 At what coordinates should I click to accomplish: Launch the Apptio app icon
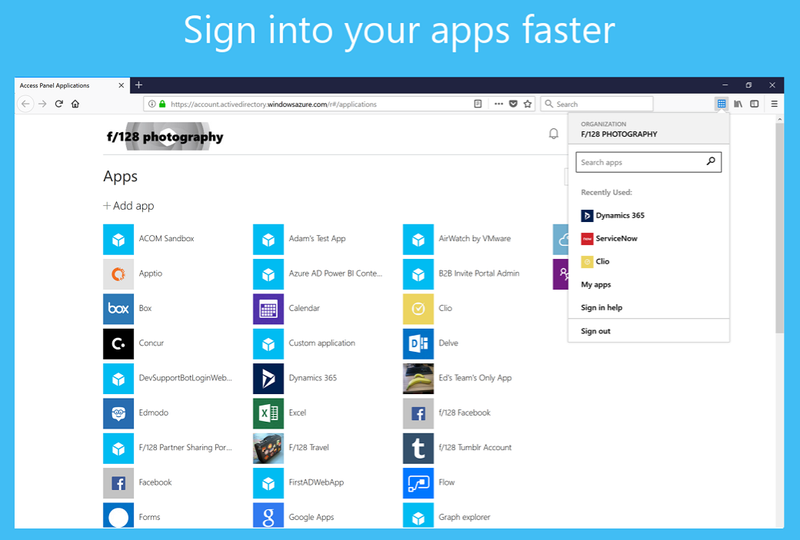pyautogui.click(x=118, y=274)
